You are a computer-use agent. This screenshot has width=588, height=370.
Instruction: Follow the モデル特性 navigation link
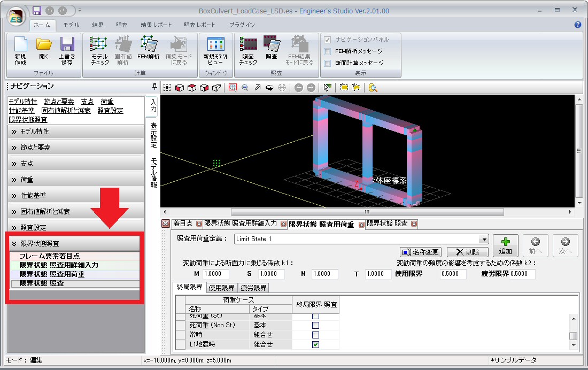click(x=23, y=102)
